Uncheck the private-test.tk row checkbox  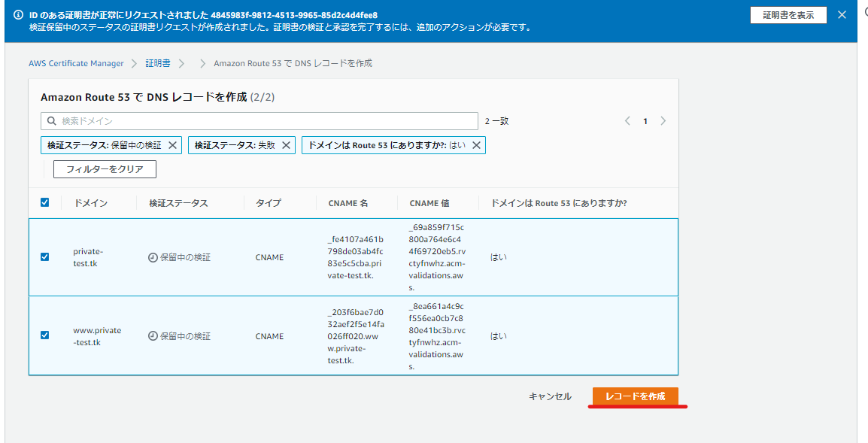[45, 257]
